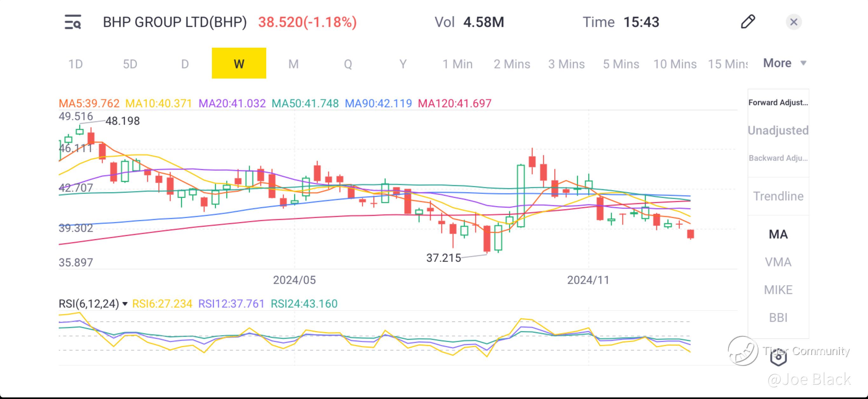This screenshot has height=399, width=868.
Task: Choose the BBI indicator
Action: click(778, 317)
